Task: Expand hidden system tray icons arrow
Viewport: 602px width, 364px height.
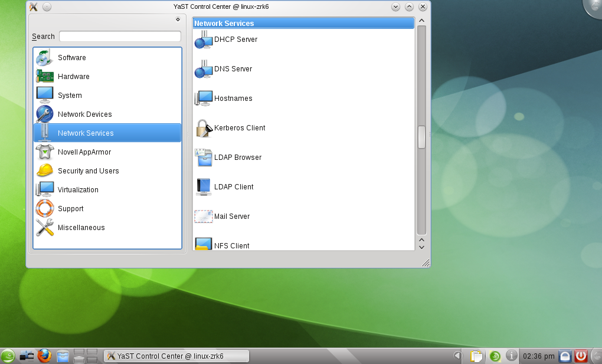Action: (x=457, y=356)
